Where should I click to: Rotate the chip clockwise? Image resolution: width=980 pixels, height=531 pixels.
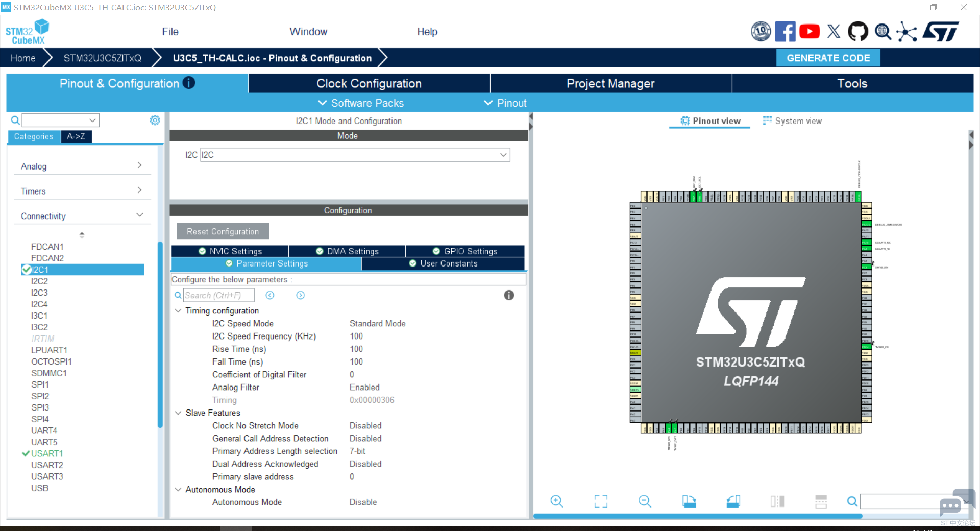tap(689, 501)
